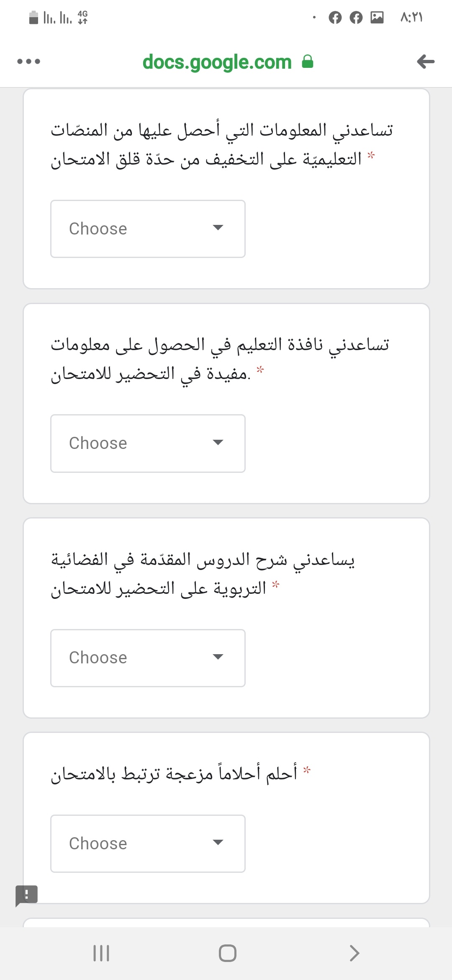Tap the green padlock security icon
Image resolution: width=452 pixels, height=980 pixels.
tap(308, 62)
